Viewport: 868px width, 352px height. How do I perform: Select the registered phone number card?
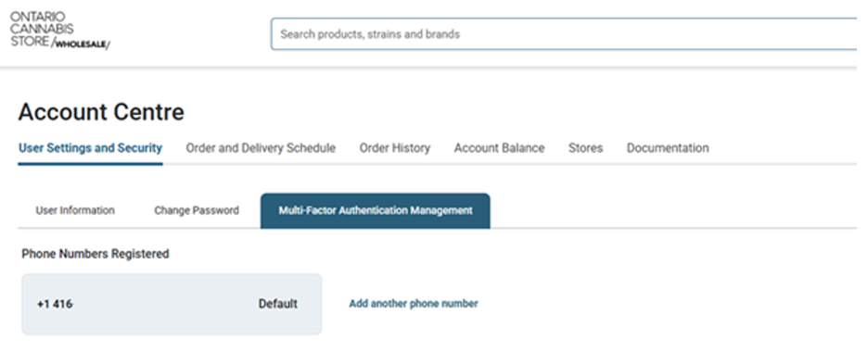pyautogui.click(x=172, y=304)
